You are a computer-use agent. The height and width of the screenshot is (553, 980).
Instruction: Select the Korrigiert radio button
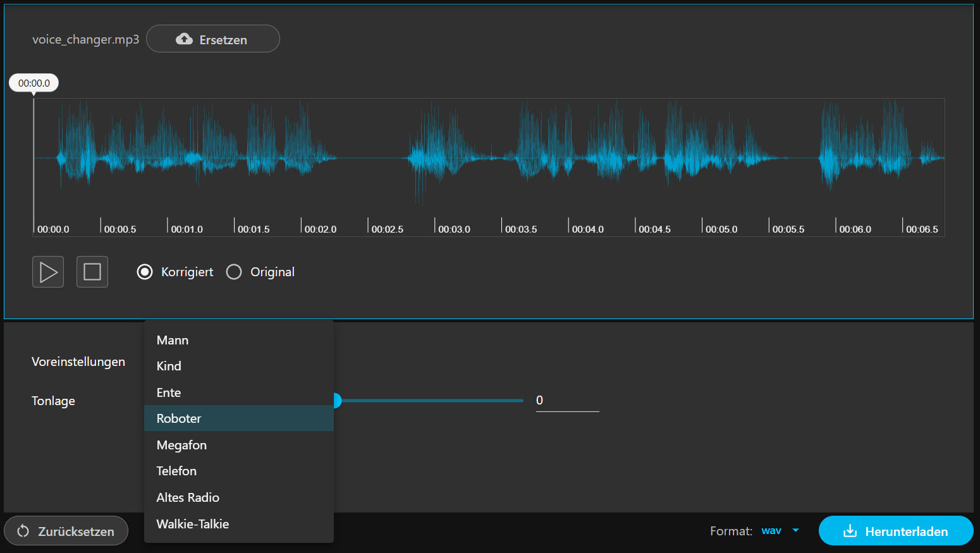(x=145, y=272)
